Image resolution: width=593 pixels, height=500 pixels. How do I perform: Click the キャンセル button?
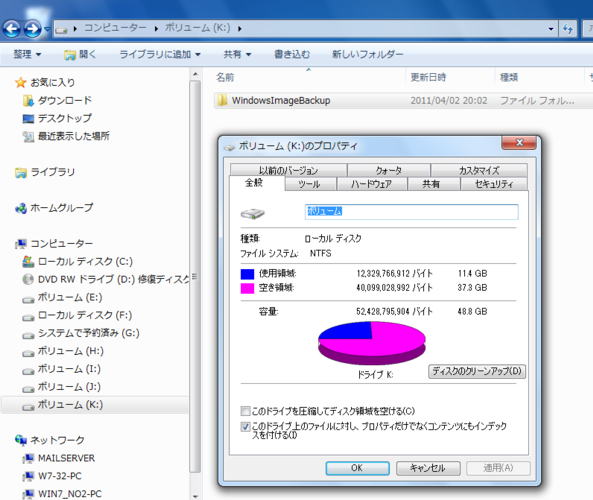point(428,468)
